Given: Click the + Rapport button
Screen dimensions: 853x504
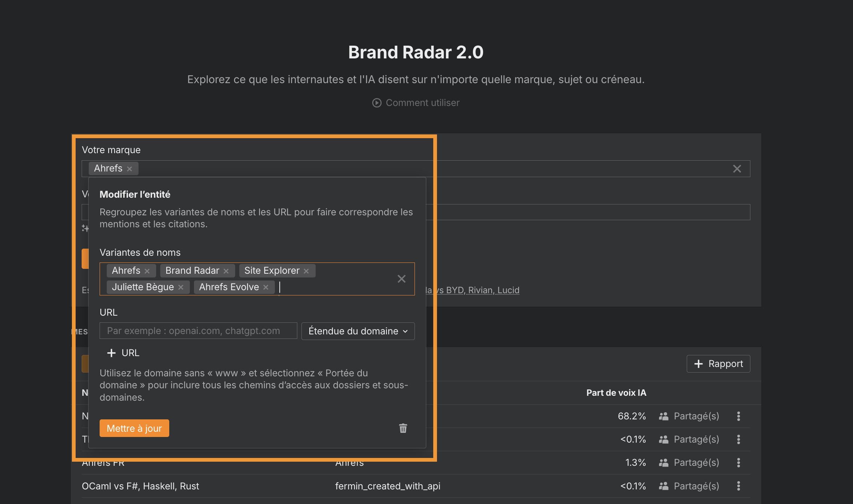Looking at the screenshot, I should click(718, 364).
